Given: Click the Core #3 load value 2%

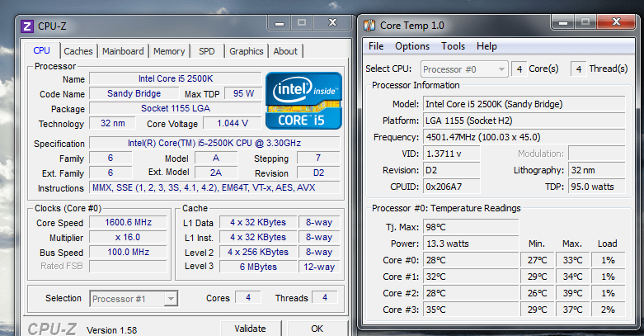Looking at the screenshot, I should click(608, 310).
